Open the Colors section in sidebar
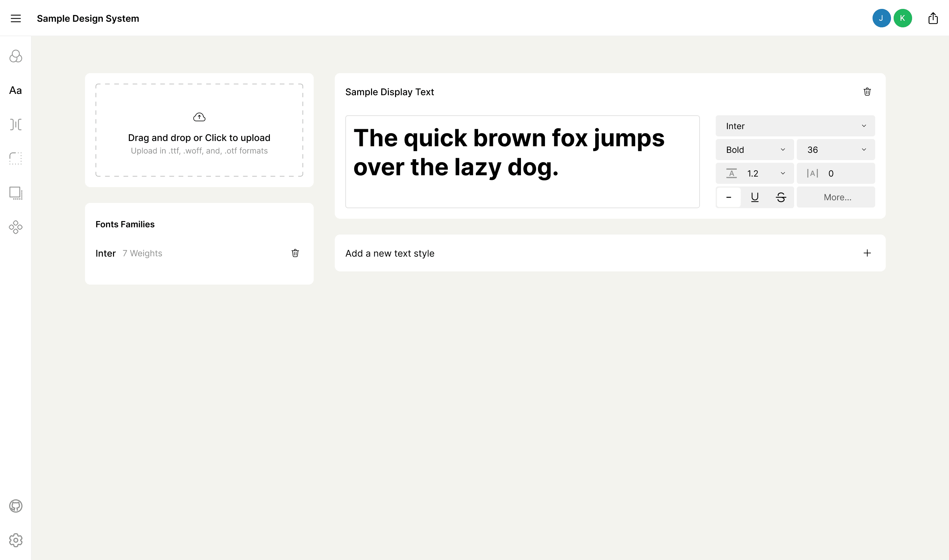 (15, 56)
